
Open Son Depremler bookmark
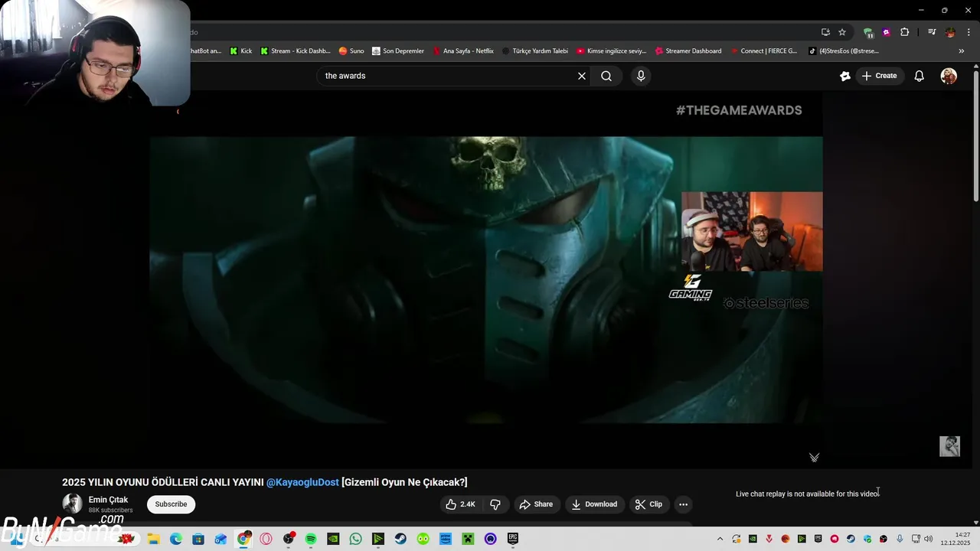coord(398,51)
